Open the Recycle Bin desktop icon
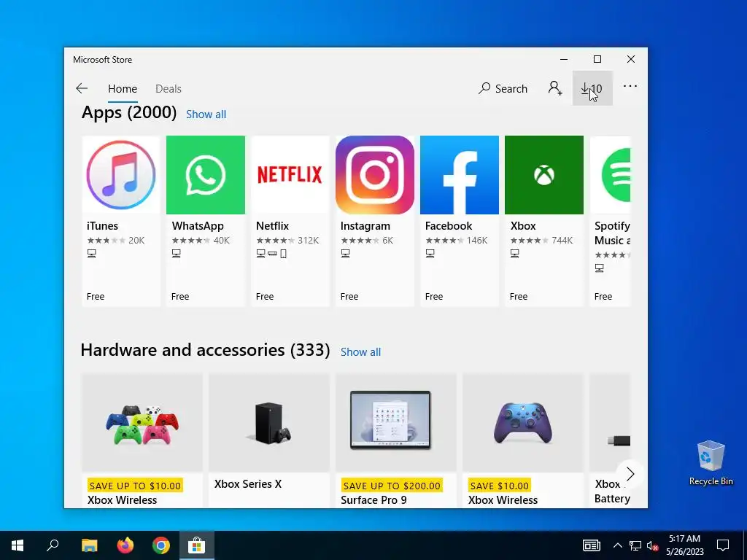Screen dimensions: 747x560 point(711,463)
